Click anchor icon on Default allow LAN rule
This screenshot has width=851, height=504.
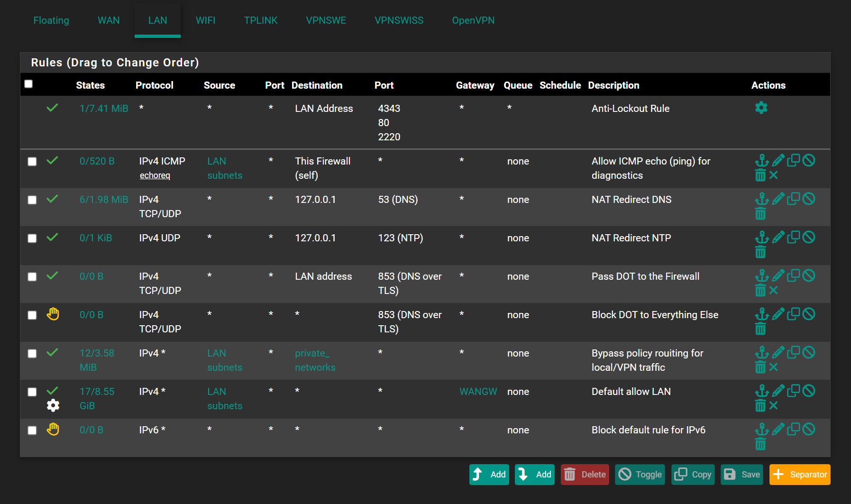coord(761,391)
